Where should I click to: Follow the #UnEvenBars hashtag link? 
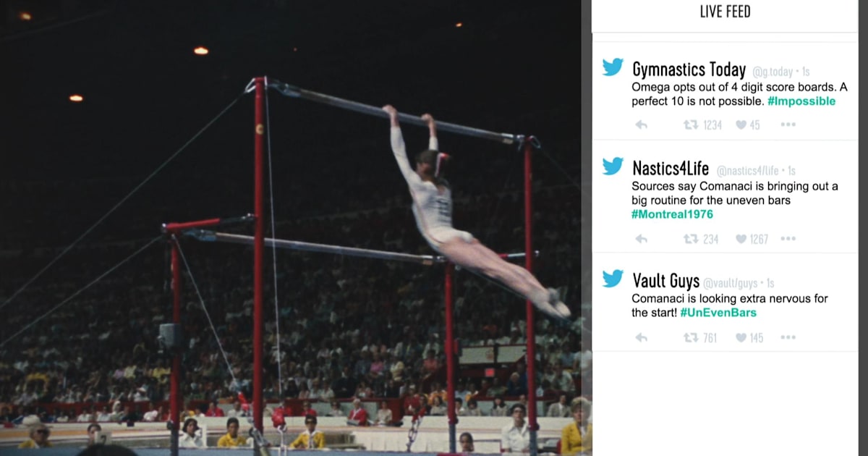point(718,313)
